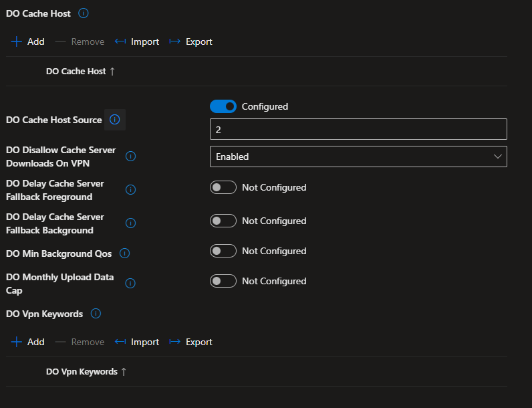This screenshot has width=532, height=408.
Task: Click info icon beside DO Cache Host Source
Action: click(x=115, y=120)
